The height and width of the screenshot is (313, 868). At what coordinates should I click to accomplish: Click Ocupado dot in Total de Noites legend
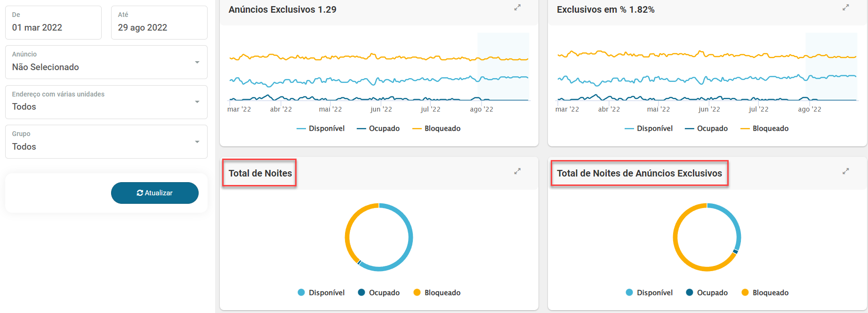[x=362, y=292]
